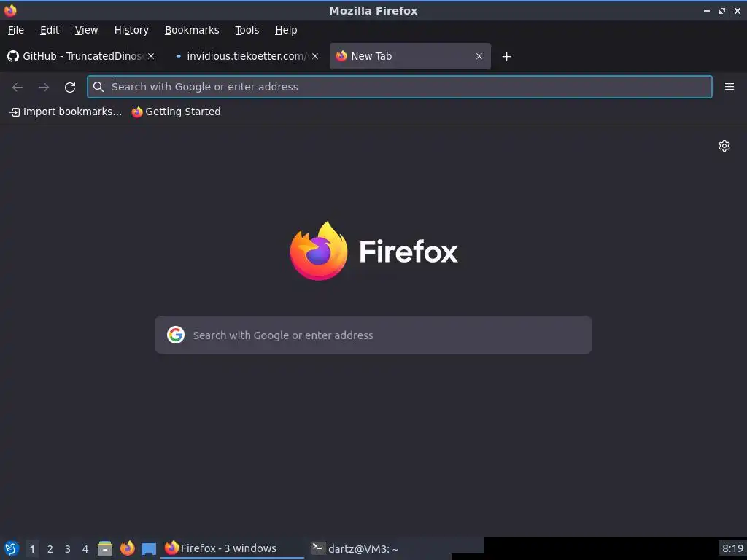
Task: Launch the file manager from taskbar
Action: [x=105, y=548]
